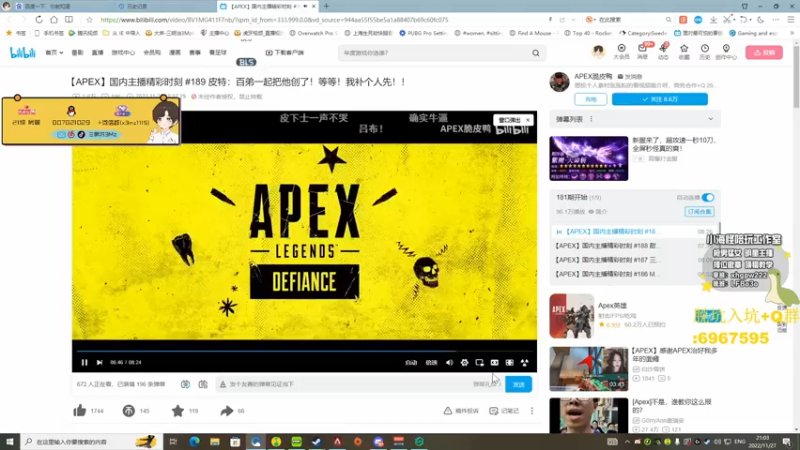Click the 充电 button under uploader
Viewport: 800px width, 450px height.
[590, 99]
